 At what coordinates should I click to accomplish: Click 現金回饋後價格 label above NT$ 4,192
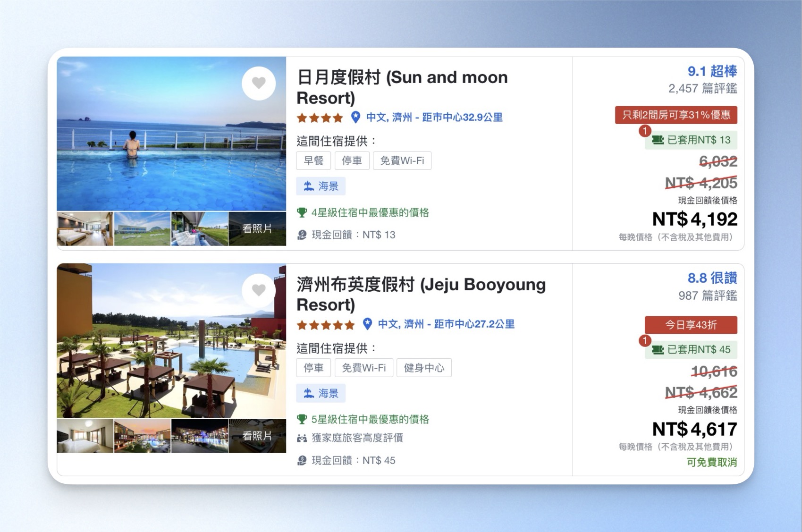click(x=708, y=201)
